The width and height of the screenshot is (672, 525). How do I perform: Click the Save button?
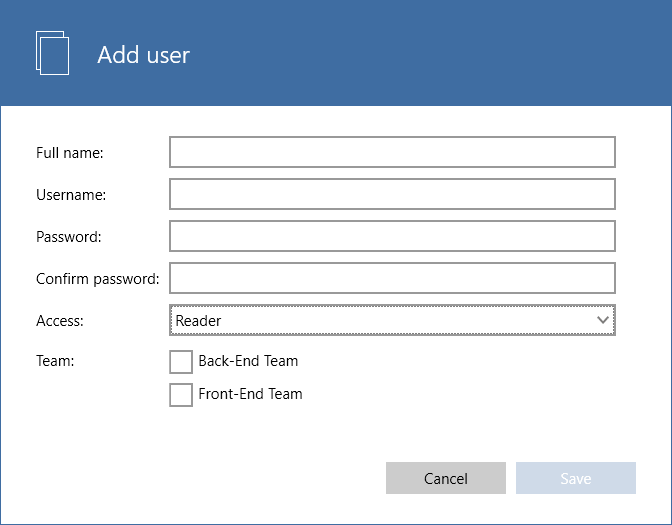(576, 478)
